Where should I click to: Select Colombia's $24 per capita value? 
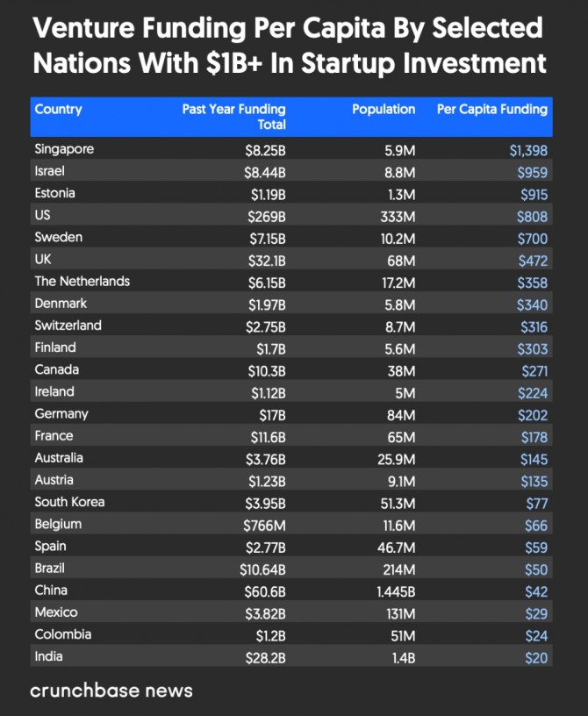536,635
